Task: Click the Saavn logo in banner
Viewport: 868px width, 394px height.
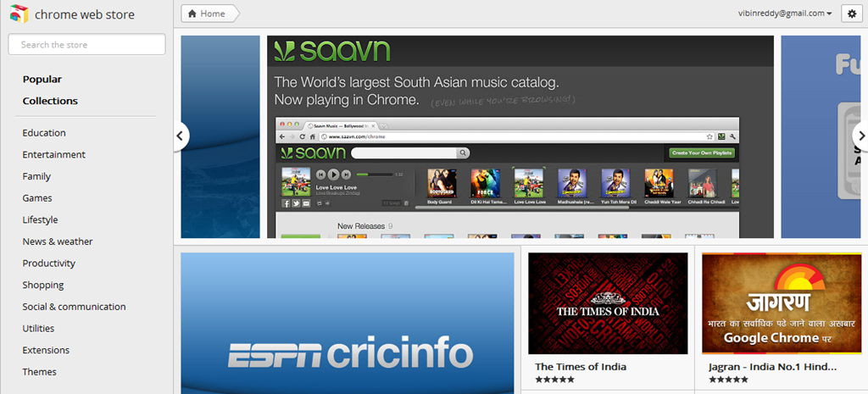Action: [332, 51]
